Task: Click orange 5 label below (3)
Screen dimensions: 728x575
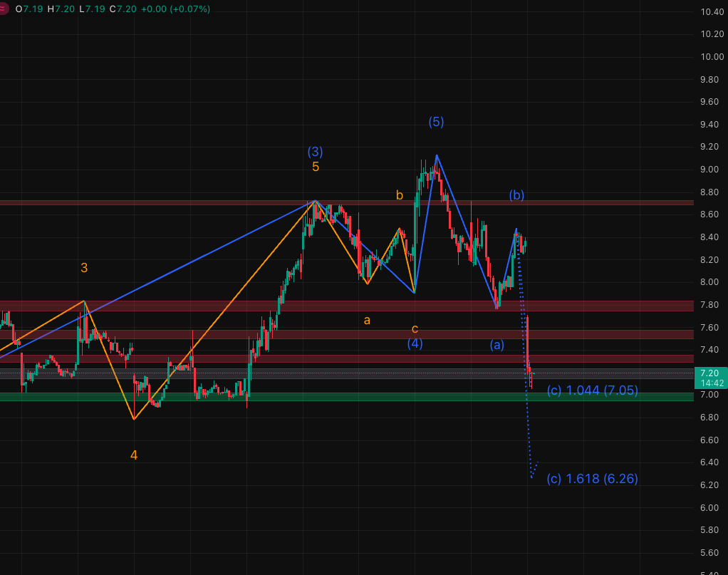Action: click(x=316, y=167)
